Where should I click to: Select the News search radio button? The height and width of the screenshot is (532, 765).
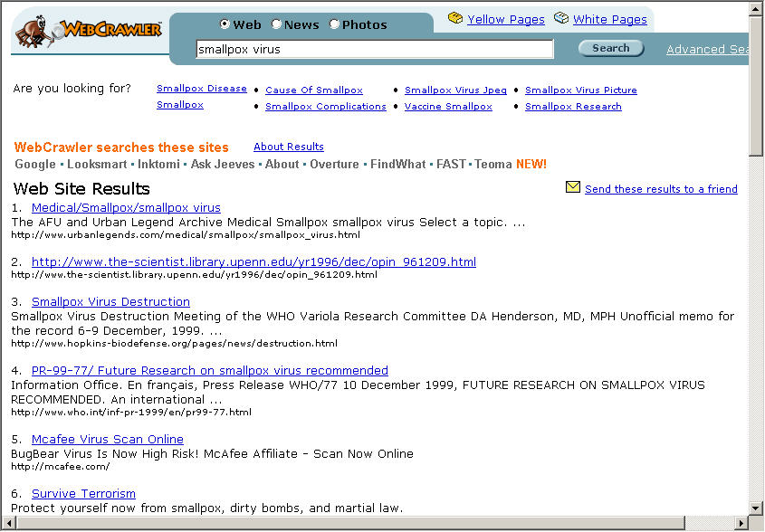pos(277,24)
